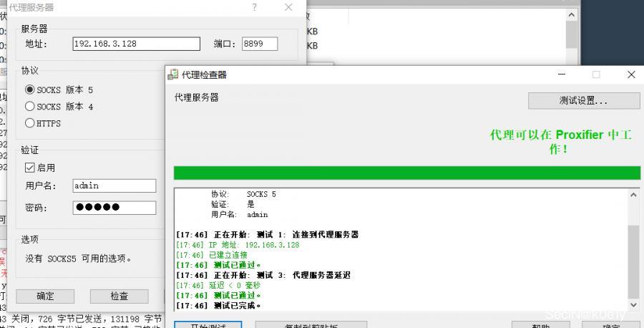The image size is (644, 328).
Task: Click the scroll down arrow in test log
Action: [x=634, y=305]
